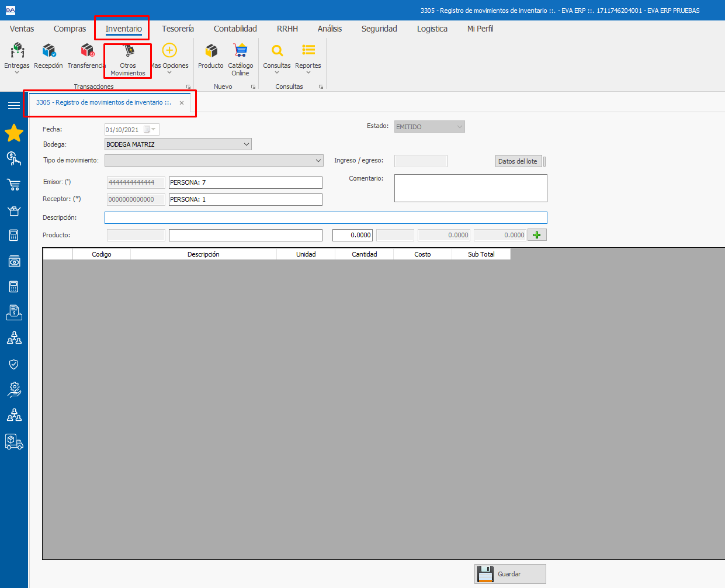Expand the Bodega dropdown

(x=246, y=144)
